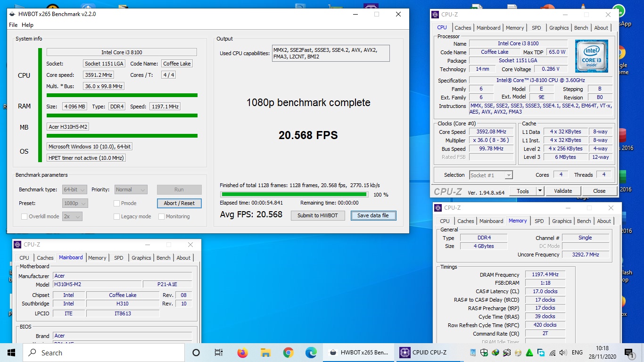Launch Google Chrome from the taskbar

coord(289,353)
